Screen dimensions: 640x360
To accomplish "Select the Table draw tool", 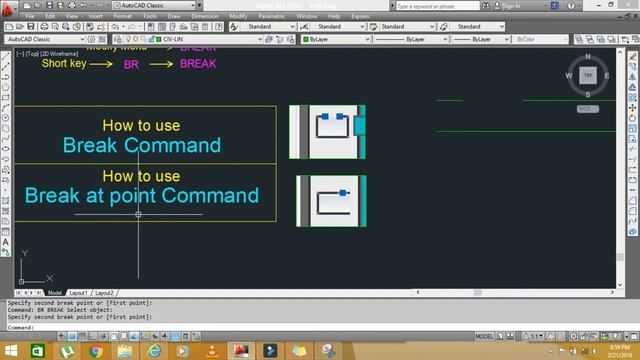I will click(x=6, y=231).
